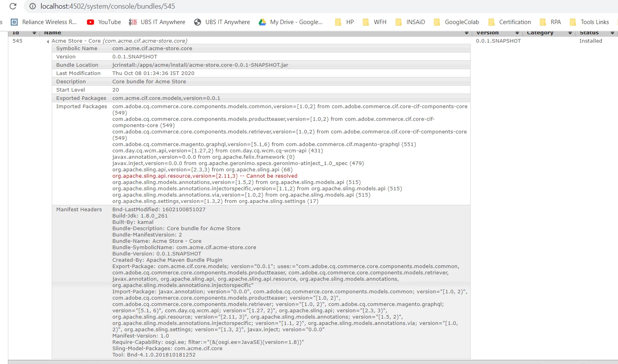This screenshot has width=618, height=364.
Task: Open the WFH bookmarks folder
Action: [x=375, y=22]
